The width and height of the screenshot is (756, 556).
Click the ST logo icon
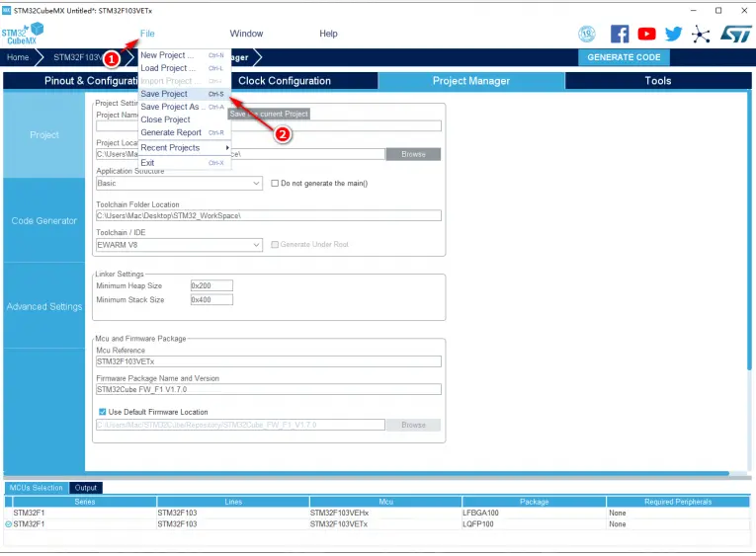[736, 34]
